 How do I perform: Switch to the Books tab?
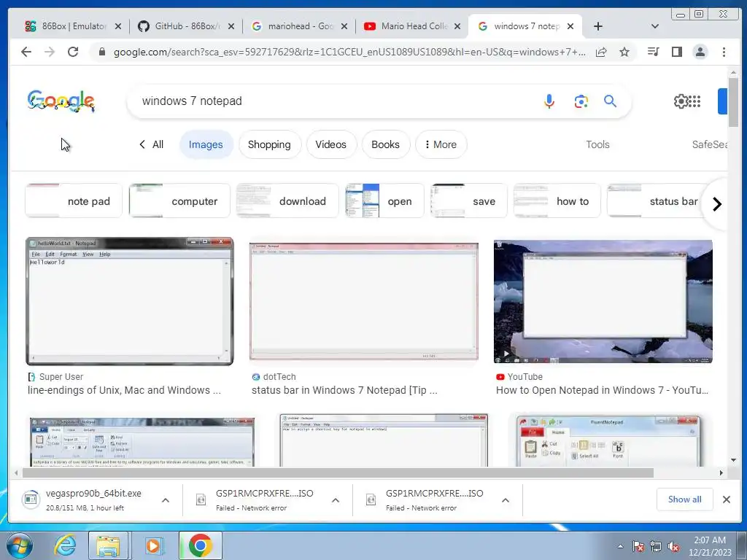click(x=385, y=144)
